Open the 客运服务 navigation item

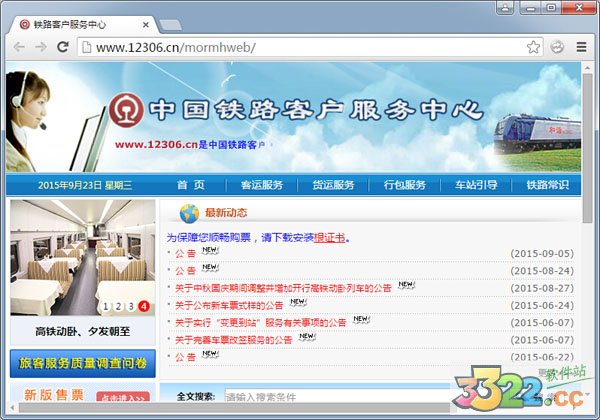click(262, 185)
